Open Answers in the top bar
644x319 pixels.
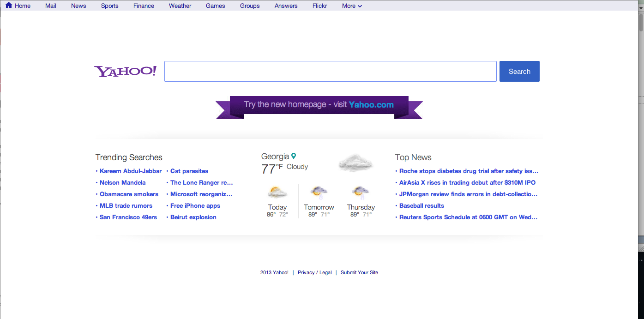coord(286,6)
